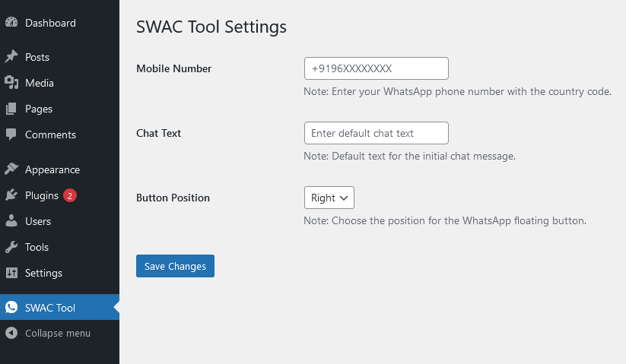Click the Comments speech bubble icon
The height and width of the screenshot is (364, 626).
click(x=11, y=135)
